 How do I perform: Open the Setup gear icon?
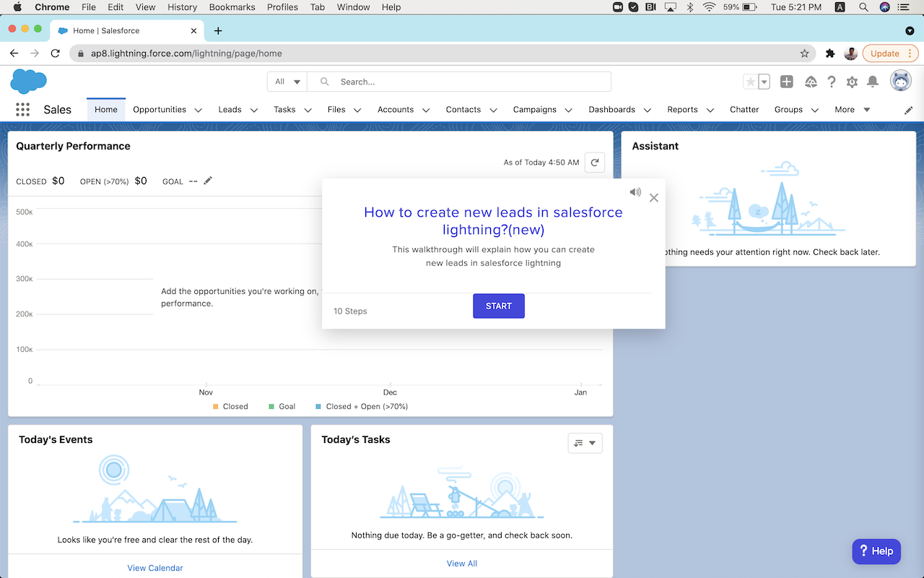(852, 82)
